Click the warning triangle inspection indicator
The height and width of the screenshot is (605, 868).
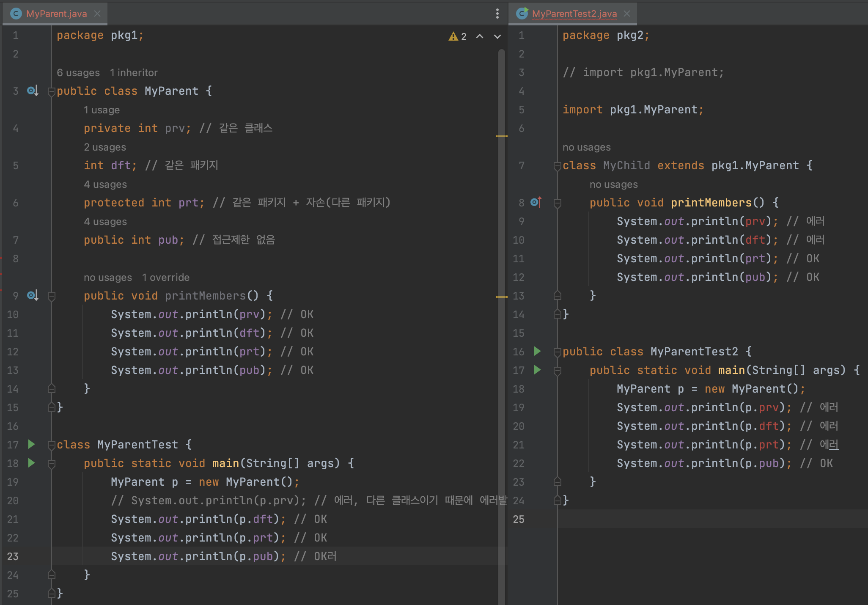(x=453, y=36)
